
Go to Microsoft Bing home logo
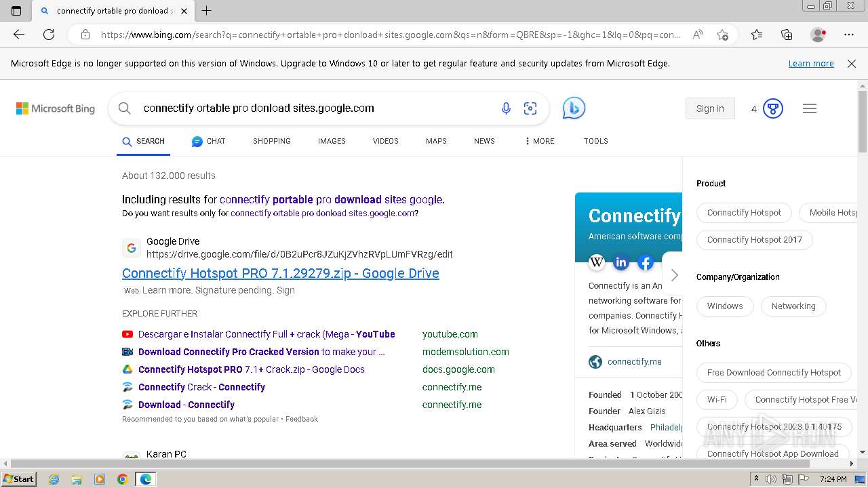[x=56, y=108]
